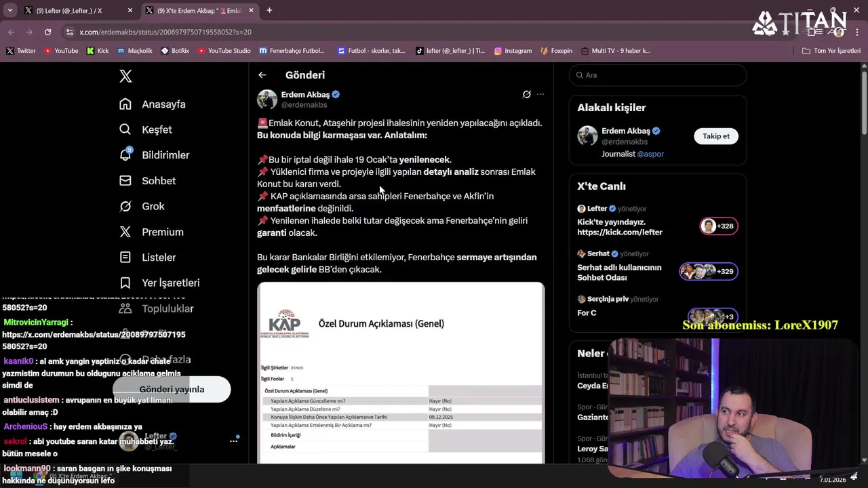Screen dimensions: 868x488
Task: Open Premium X icon in sidebar
Action: pos(125,232)
